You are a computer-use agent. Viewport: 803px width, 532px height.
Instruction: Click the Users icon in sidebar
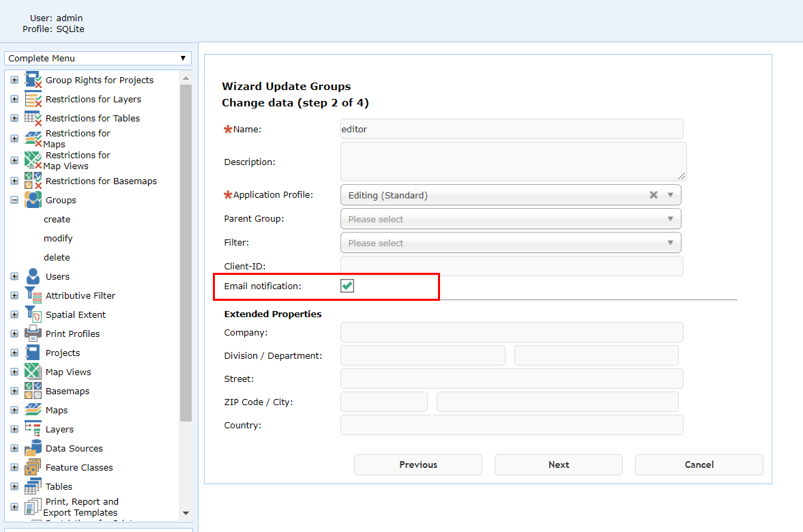pyautogui.click(x=33, y=276)
